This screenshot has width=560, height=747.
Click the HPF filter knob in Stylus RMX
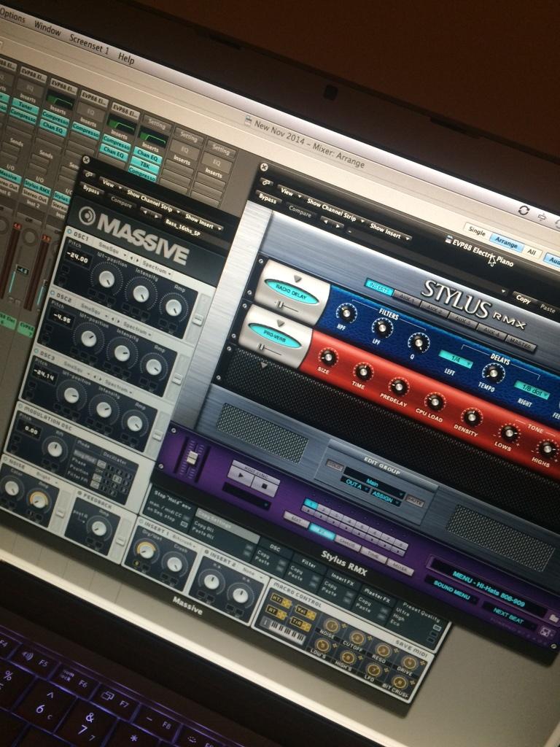click(x=346, y=312)
